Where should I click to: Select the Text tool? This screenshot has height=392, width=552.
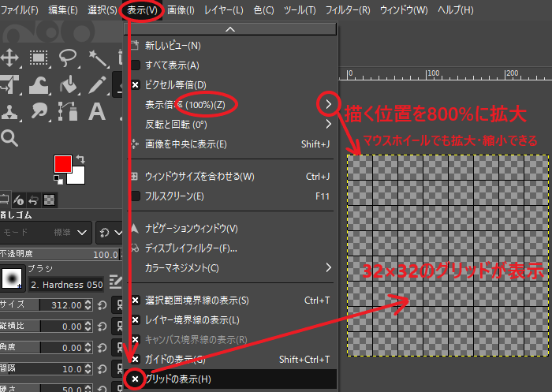pos(97,112)
